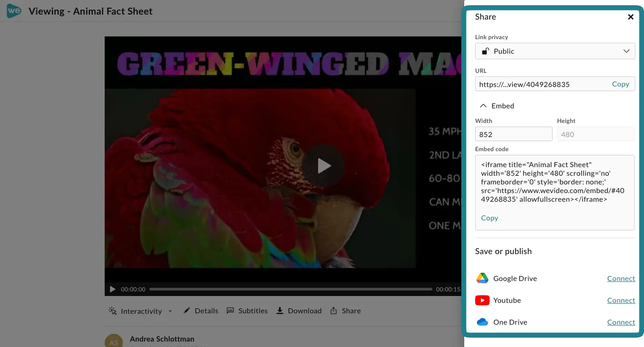Click the Share upload icon
The height and width of the screenshot is (347, 644).
pos(334,311)
